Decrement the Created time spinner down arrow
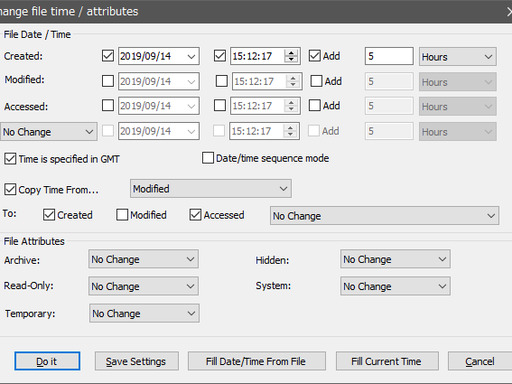Image resolution: width=512 pixels, height=384 pixels. point(291,59)
